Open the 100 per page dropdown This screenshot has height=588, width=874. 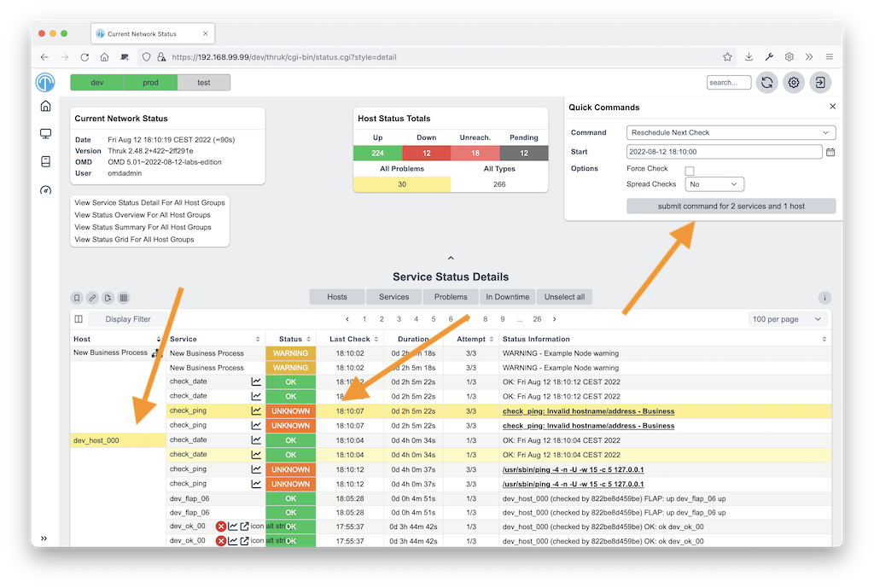pyautogui.click(x=787, y=319)
